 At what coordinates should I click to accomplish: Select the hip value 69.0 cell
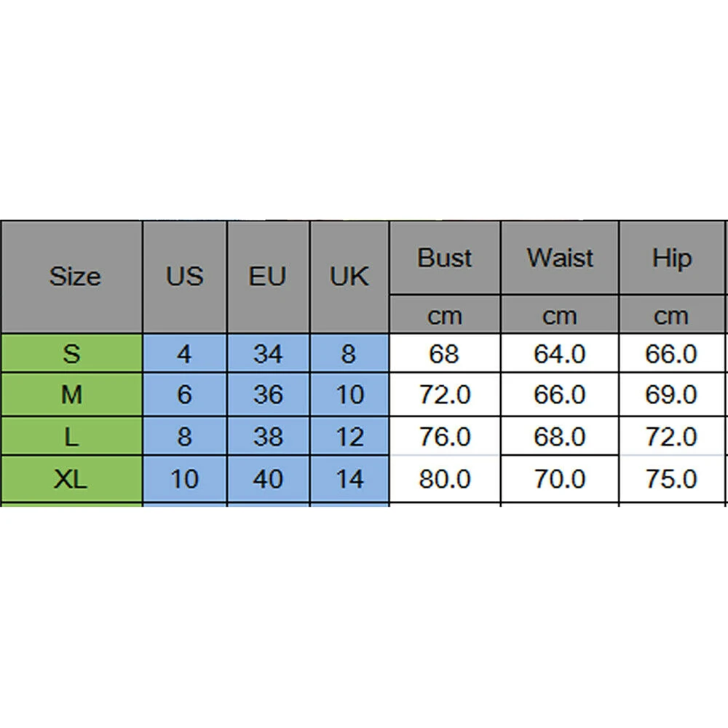pyautogui.click(x=671, y=395)
